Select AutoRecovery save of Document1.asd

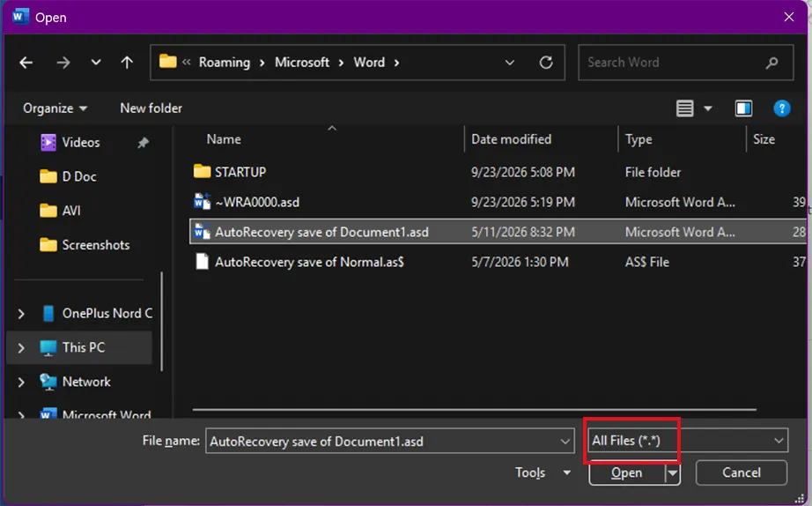[321, 232]
